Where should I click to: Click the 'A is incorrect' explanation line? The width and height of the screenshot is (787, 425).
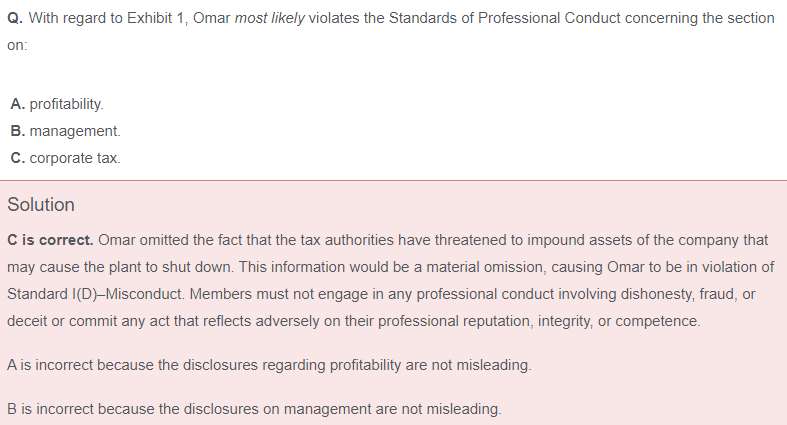(x=269, y=365)
